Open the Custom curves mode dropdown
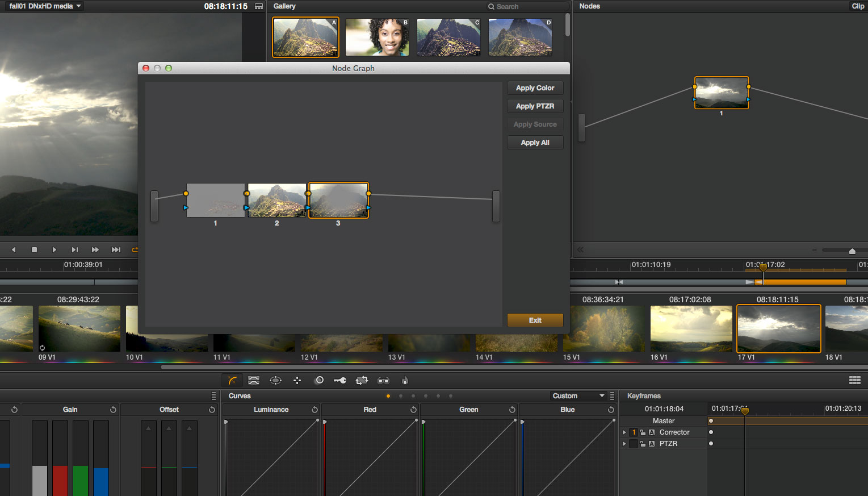Viewport: 868px width, 496px height. [x=578, y=396]
